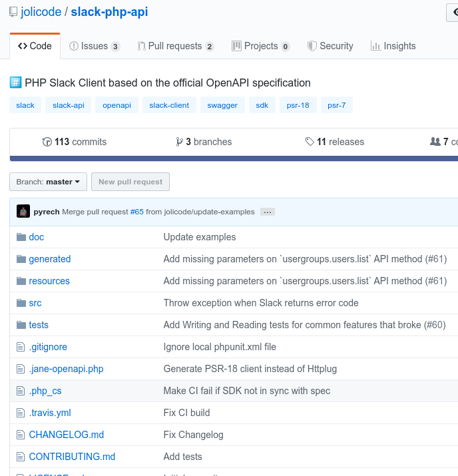Open the jolicode owner link
The width and height of the screenshot is (458, 476).
[x=41, y=12]
